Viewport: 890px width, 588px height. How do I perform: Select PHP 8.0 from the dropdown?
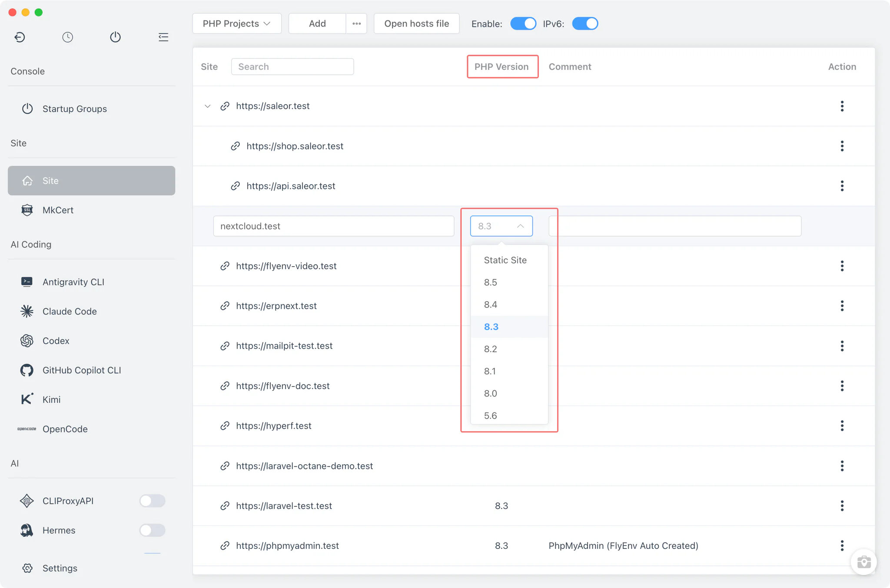pos(509,393)
